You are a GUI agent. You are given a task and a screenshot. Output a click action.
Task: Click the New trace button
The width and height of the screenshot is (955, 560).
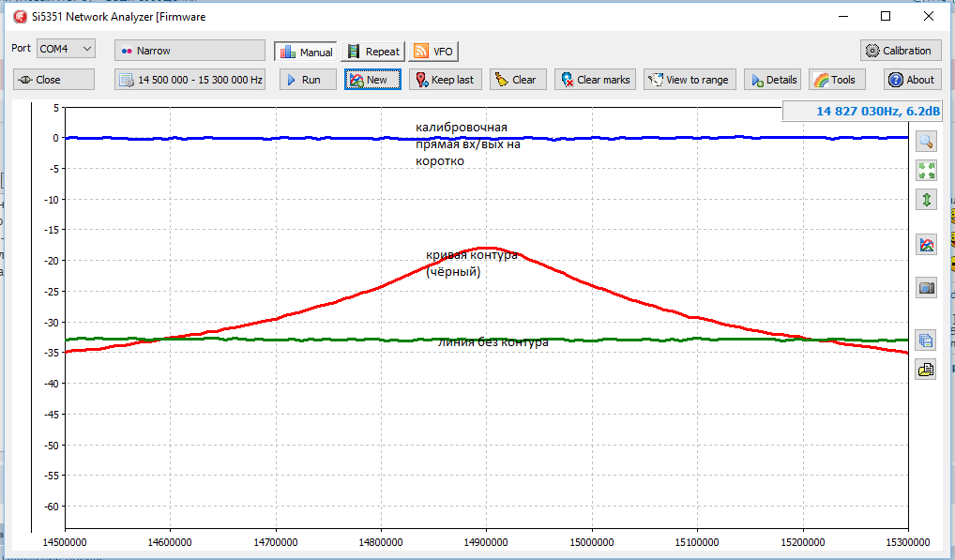(x=372, y=80)
